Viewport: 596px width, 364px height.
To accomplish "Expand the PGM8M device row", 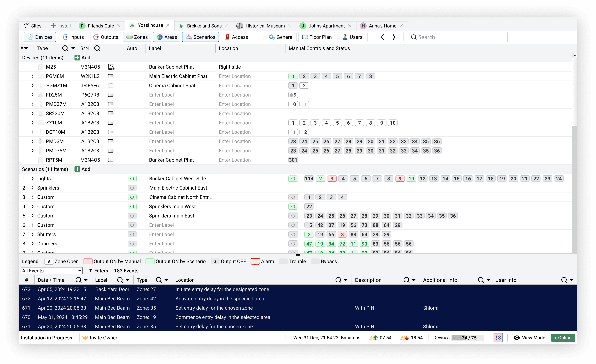I will click(32, 76).
